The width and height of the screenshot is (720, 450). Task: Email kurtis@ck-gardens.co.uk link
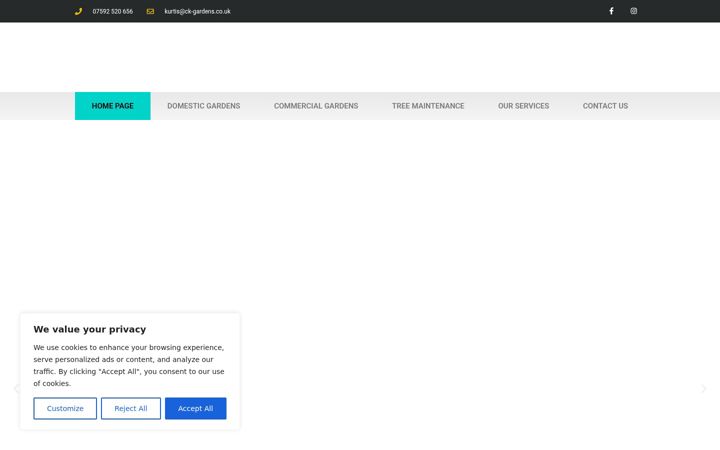[x=197, y=11]
